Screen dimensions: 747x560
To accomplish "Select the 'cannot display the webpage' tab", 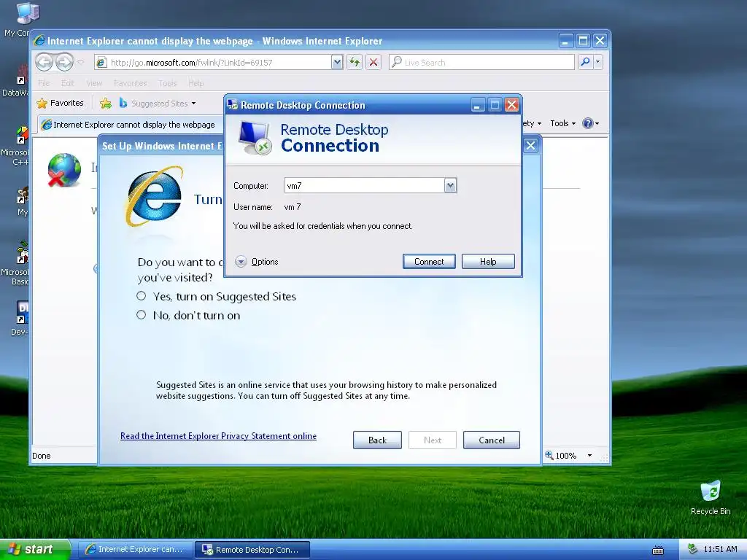I will point(130,125).
